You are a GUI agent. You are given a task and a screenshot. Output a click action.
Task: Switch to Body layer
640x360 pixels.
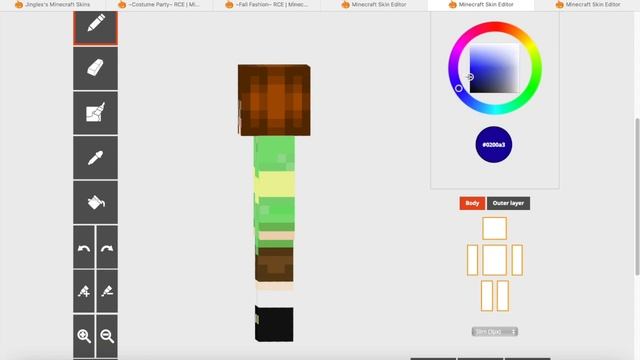click(x=472, y=203)
